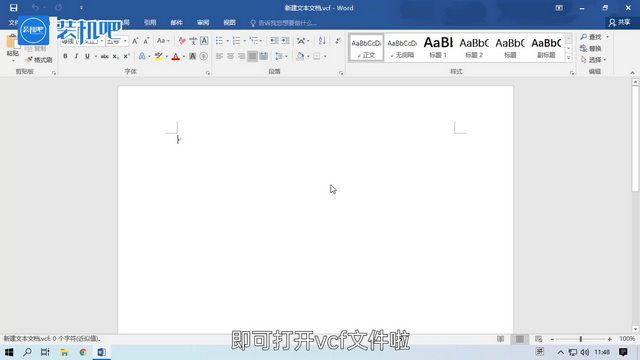Undo the last action
Screen dimensions: 640x360
point(36,8)
